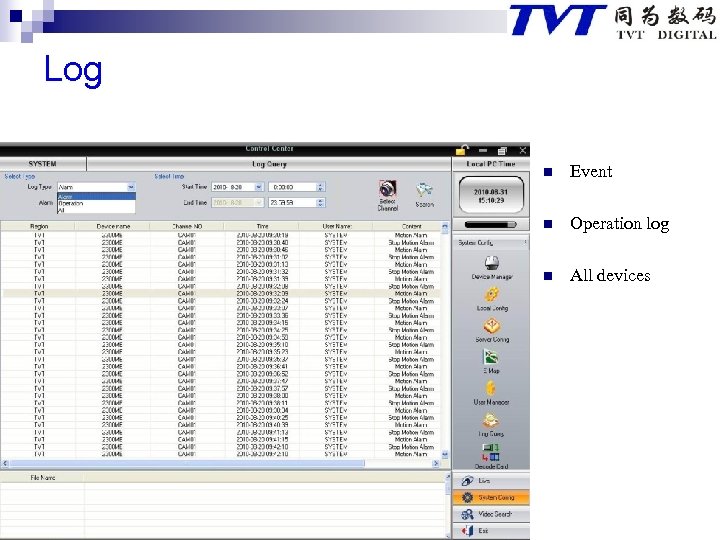Choose Alarm option in Log Type list

coord(96,197)
